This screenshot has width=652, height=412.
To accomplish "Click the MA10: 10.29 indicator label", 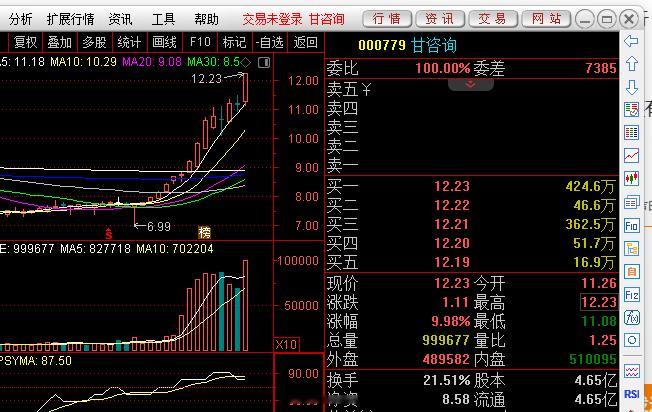I will [83, 62].
